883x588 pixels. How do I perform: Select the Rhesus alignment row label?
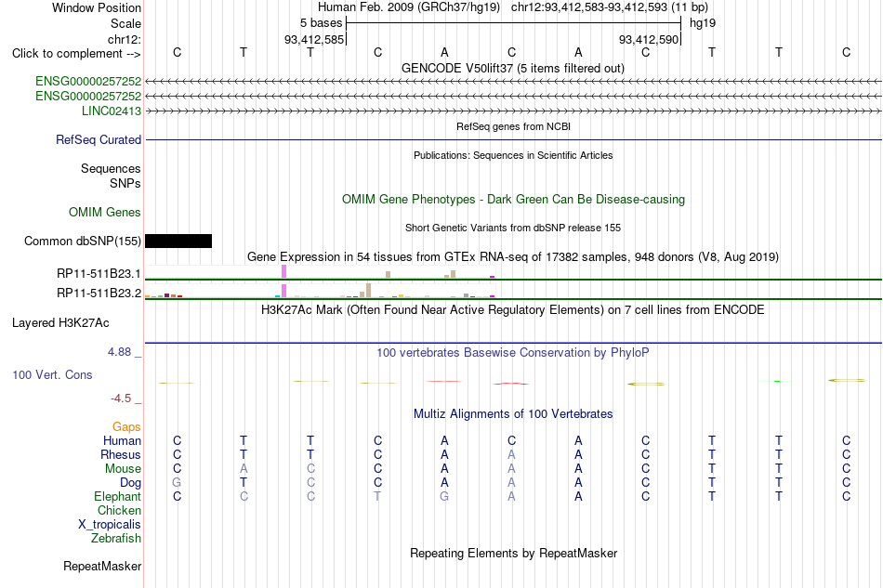pos(121,454)
